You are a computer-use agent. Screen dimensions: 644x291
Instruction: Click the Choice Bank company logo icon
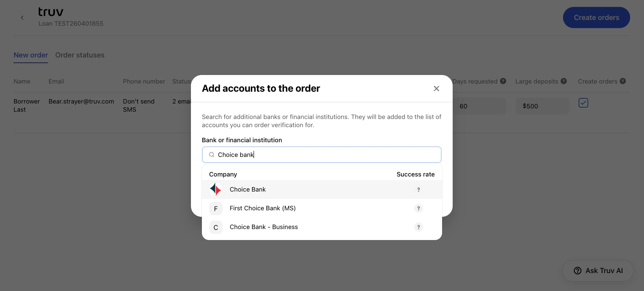click(215, 189)
